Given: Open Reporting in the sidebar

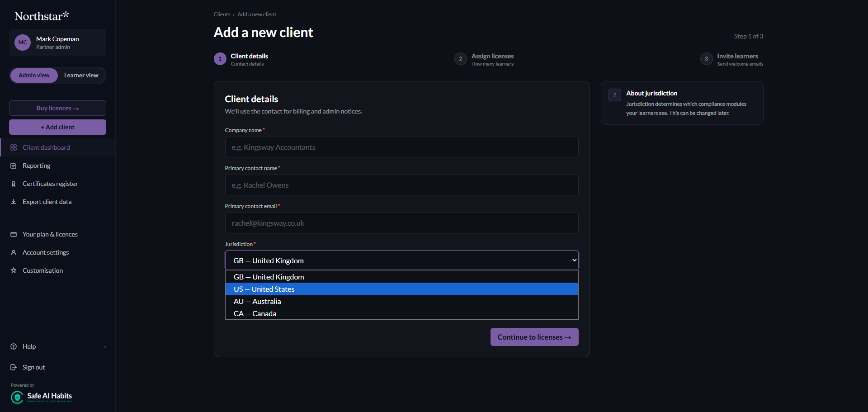Looking at the screenshot, I should pos(57,166).
